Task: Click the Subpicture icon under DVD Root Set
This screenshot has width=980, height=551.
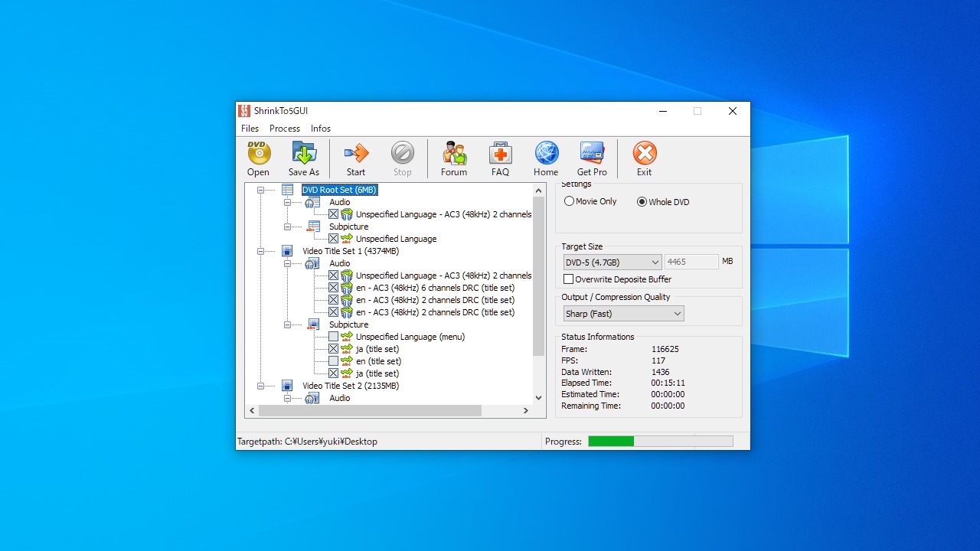Action: pos(312,227)
